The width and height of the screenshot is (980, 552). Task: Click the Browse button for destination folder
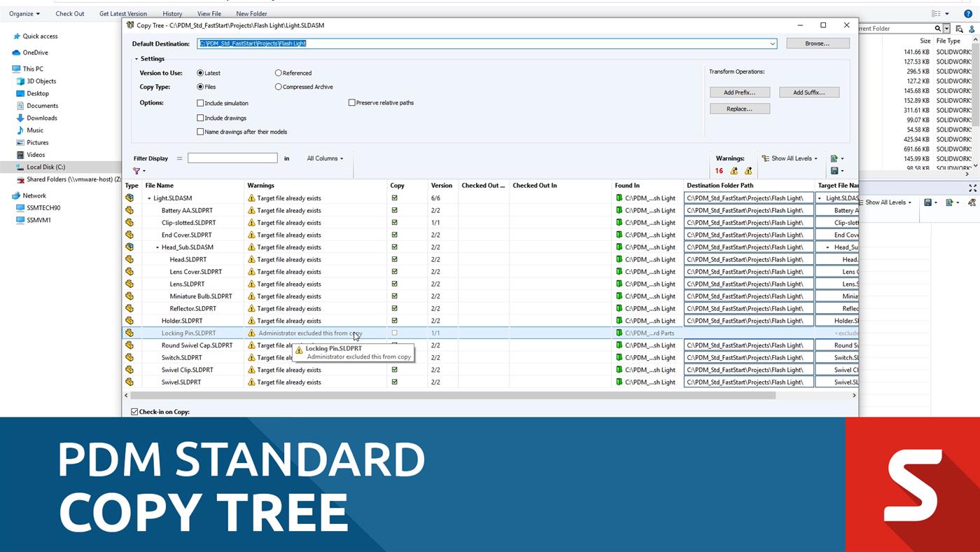(x=817, y=43)
